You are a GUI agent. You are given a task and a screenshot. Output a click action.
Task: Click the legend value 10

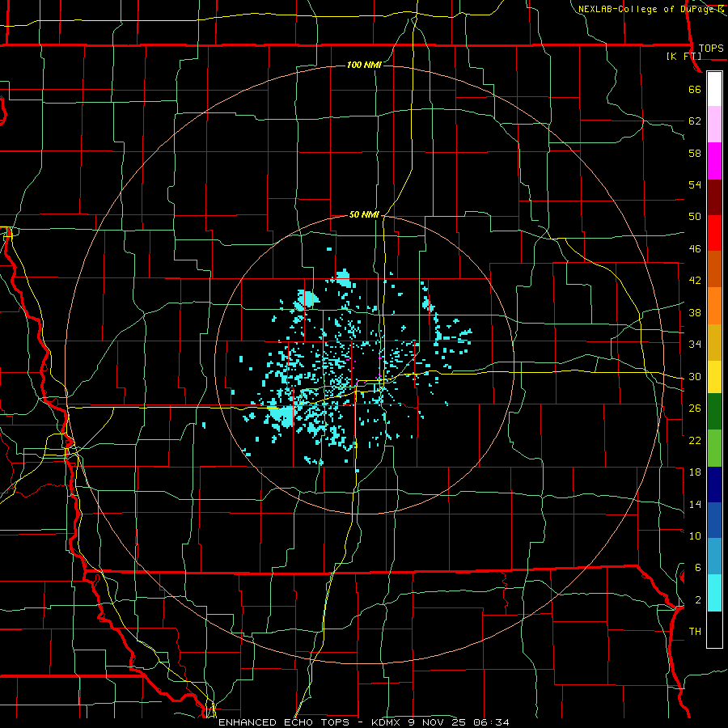coord(695,535)
